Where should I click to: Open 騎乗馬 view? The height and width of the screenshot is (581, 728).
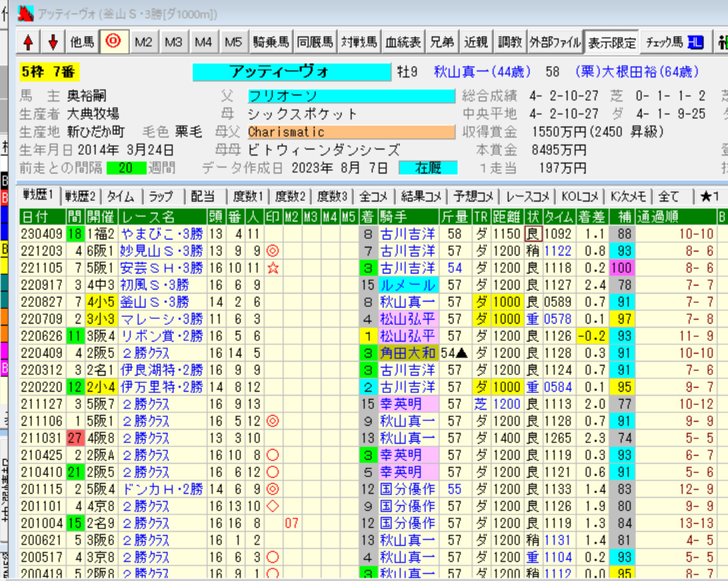271,42
